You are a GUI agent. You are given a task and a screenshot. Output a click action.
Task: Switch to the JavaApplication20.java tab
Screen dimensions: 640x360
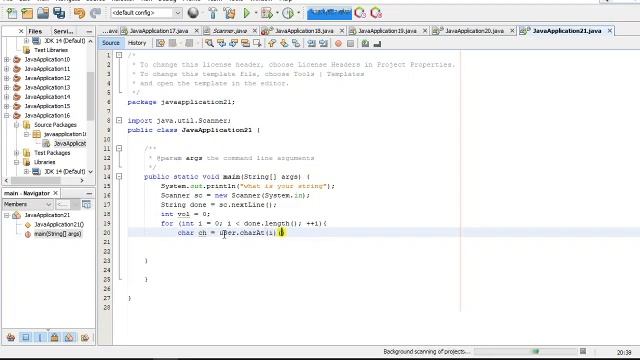pos(474,31)
